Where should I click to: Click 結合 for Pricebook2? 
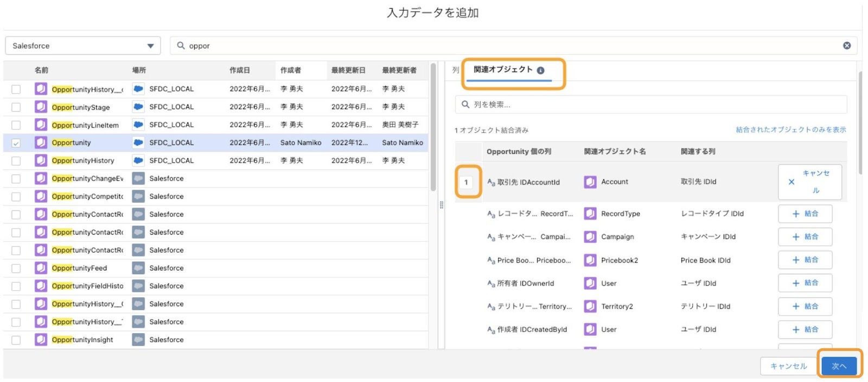pos(805,260)
